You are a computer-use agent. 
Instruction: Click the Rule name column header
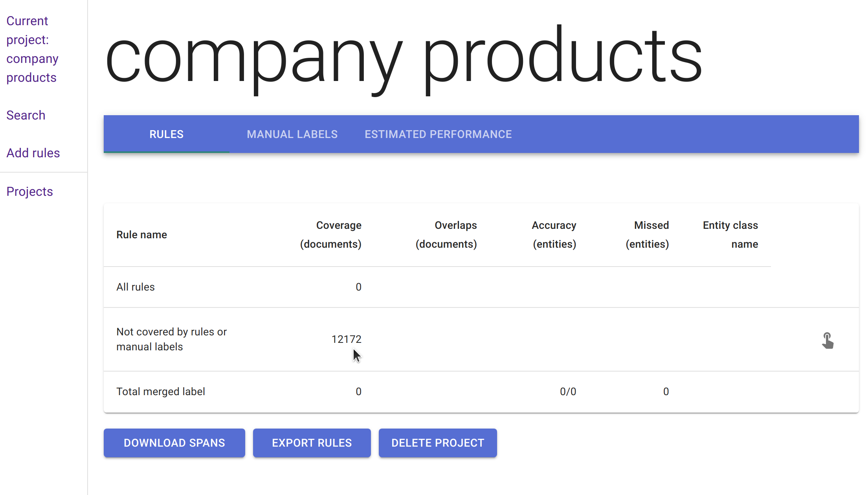[x=141, y=235]
